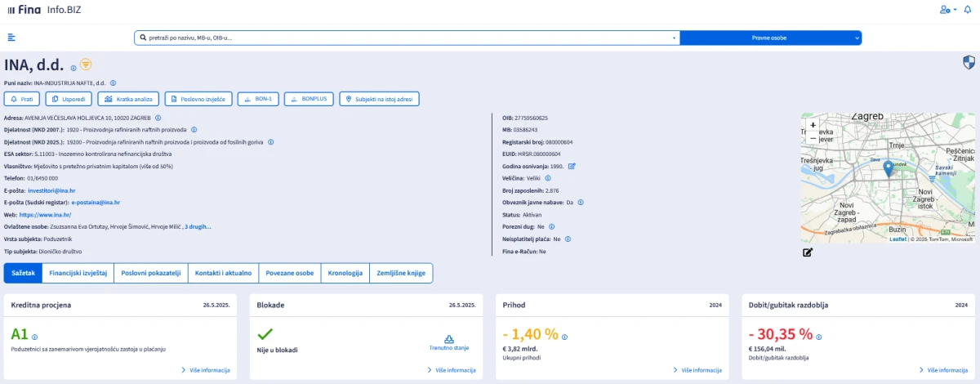The image size is (980, 384).
Task: Open Više informacija in Prihod card
Action: pos(697,370)
